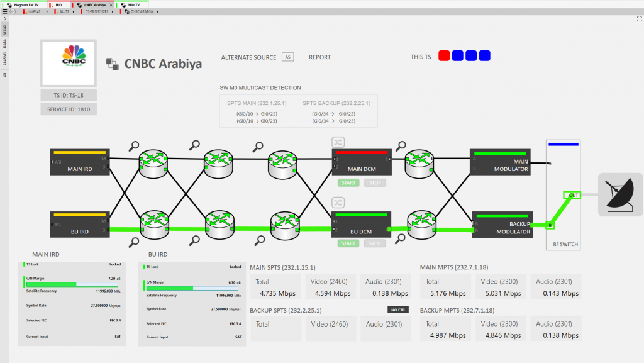
Task: Select the CNBC Arabiya tab
Action: point(92,5)
